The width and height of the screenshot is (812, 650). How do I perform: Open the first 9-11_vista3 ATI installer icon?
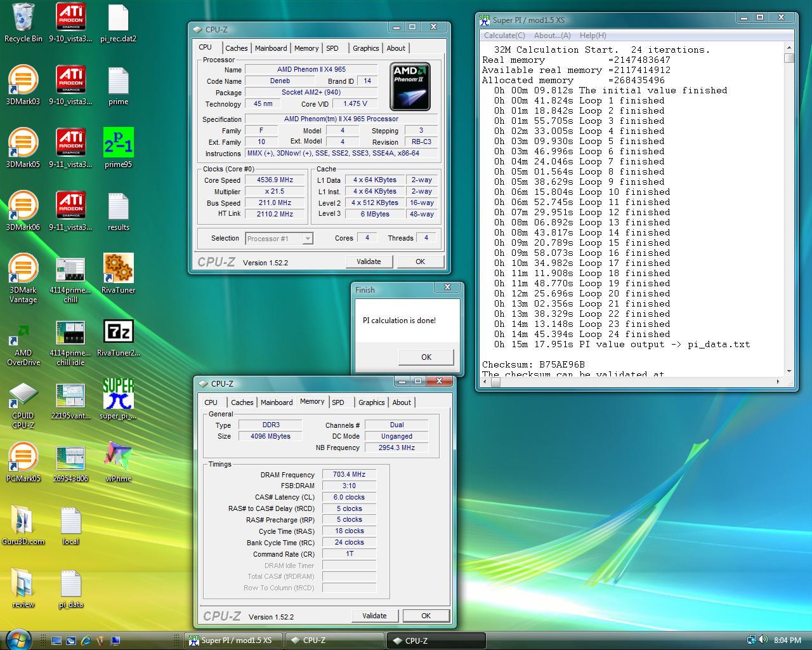(x=70, y=149)
